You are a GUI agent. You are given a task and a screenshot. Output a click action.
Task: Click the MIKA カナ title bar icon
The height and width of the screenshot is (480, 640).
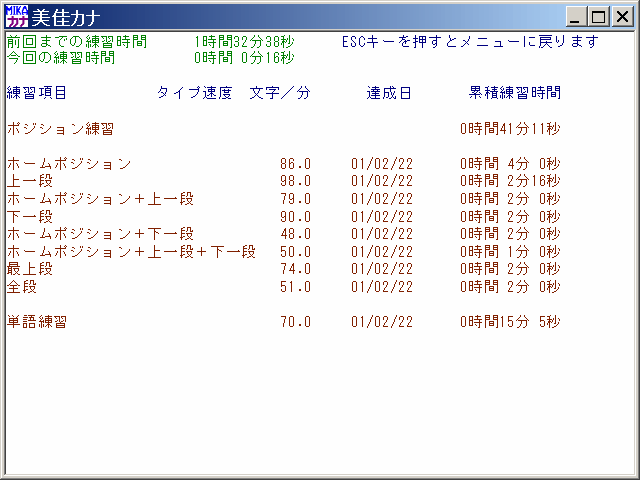(17, 16)
